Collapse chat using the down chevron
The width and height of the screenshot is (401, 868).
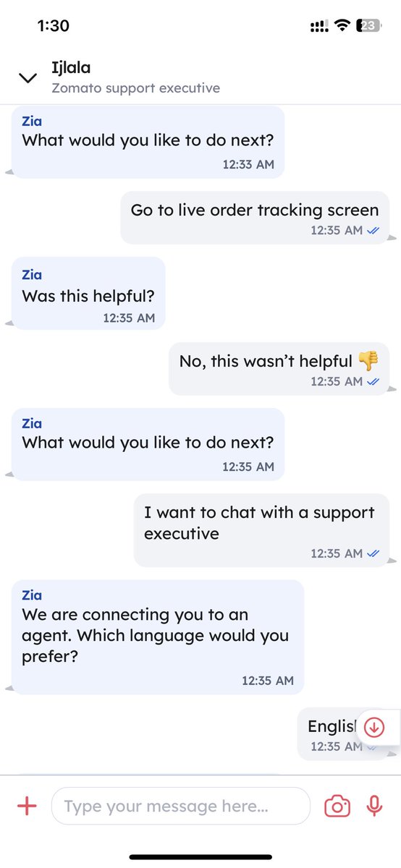click(28, 78)
